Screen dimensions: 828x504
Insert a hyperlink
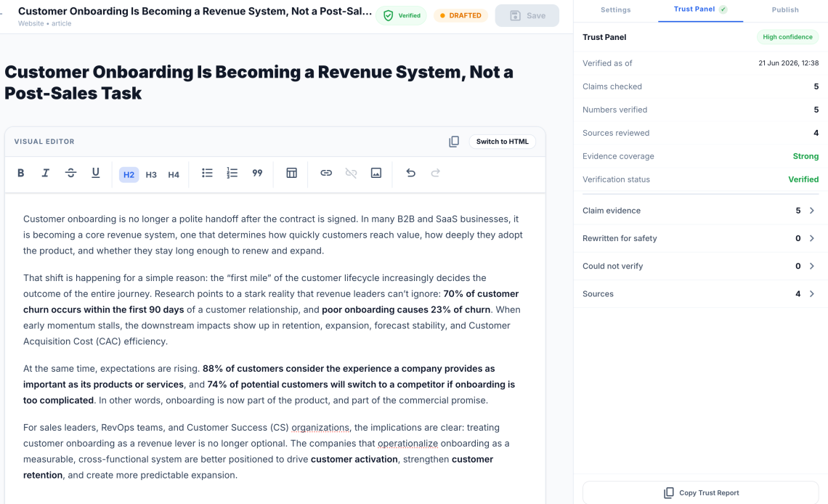(326, 173)
